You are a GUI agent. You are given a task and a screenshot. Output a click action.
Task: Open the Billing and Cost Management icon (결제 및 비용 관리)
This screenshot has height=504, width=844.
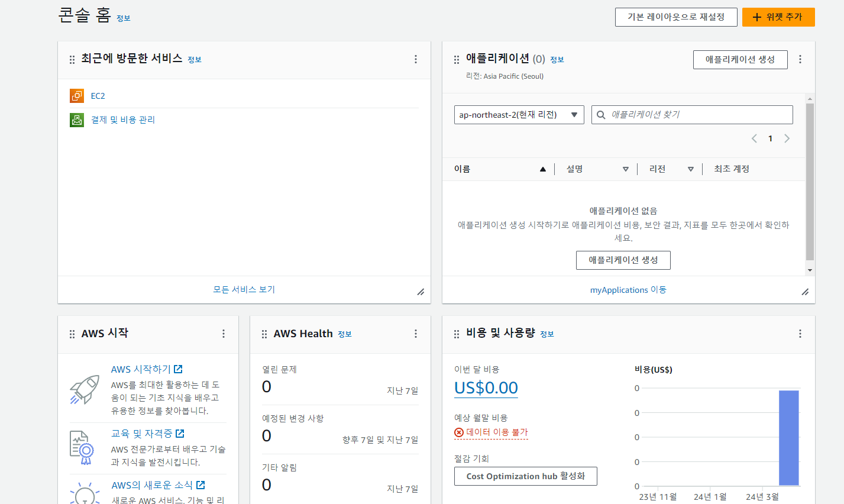(77, 120)
